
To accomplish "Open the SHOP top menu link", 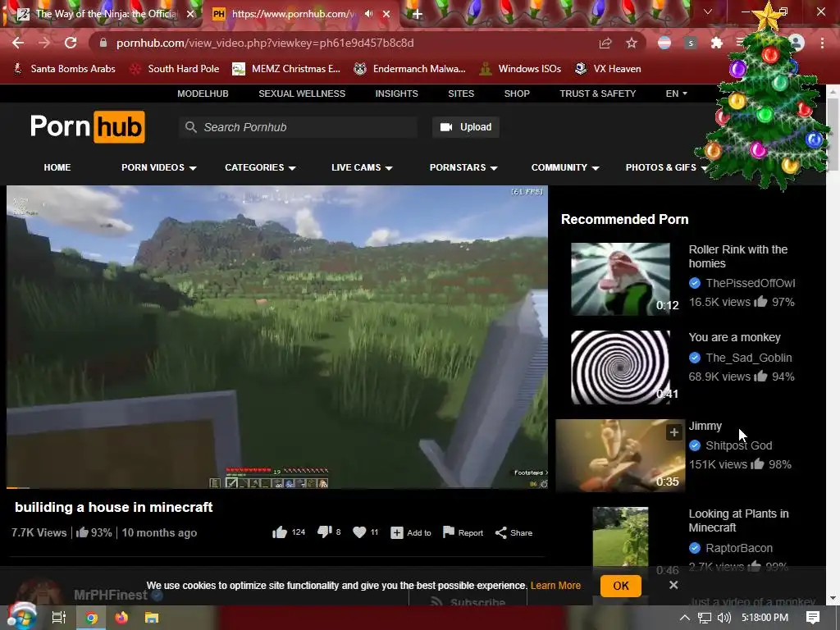I will [x=517, y=94].
